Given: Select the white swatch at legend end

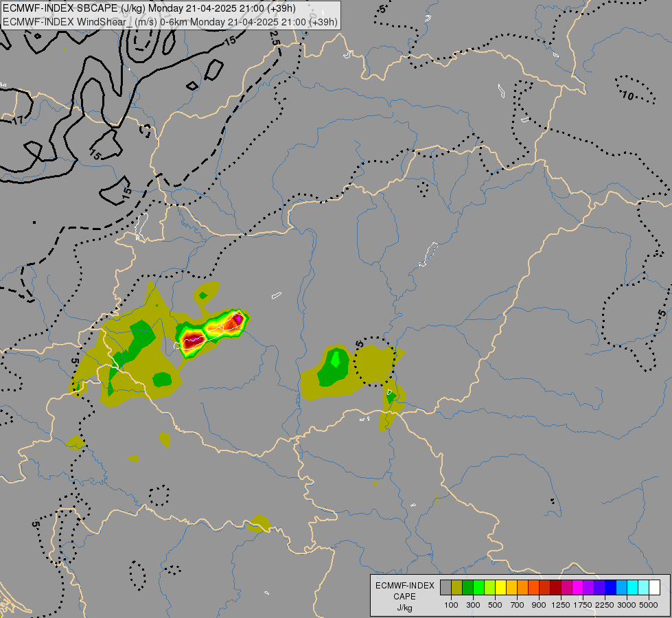Looking at the screenshot, I should pos(654,587).
